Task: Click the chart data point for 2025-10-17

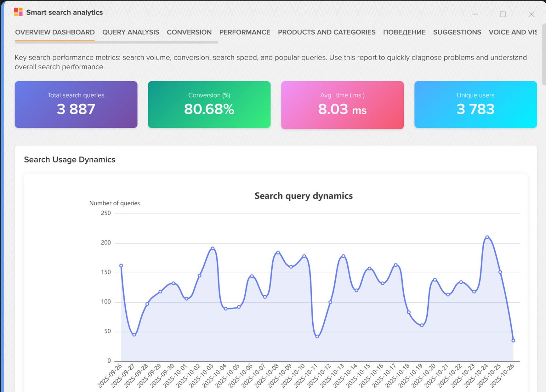Action: pyautogui.click(x=396, y=265)
